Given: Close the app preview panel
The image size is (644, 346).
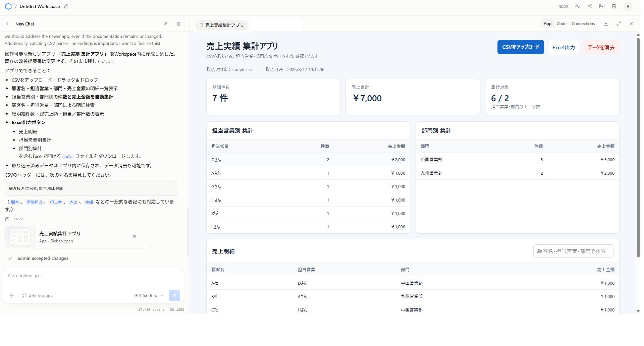Looking at the screenshot, I should 631,24.
